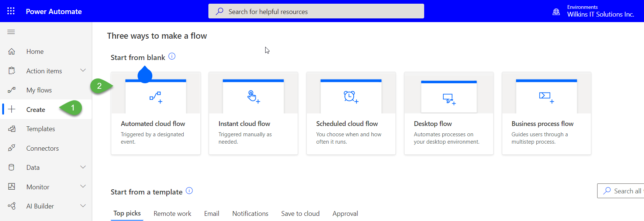Click the Search all templates box

coord(621,191)
